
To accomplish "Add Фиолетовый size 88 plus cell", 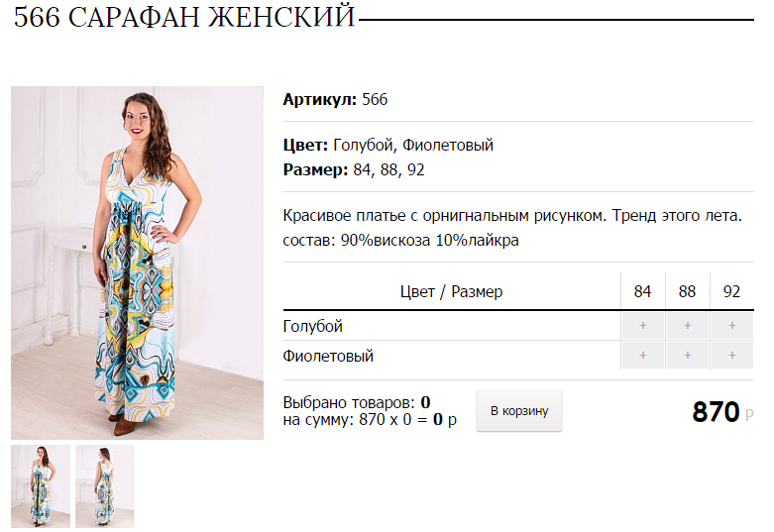I will pos(687,356).
